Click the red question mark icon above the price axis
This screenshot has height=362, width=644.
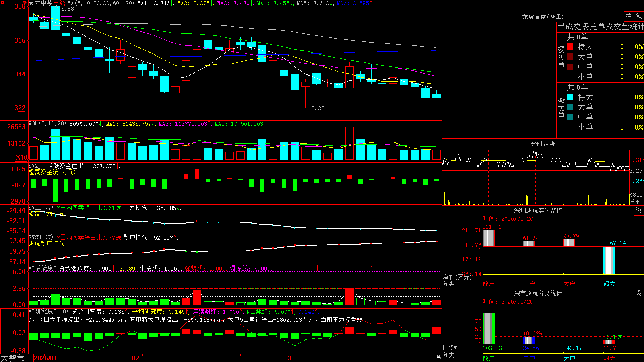25,3
